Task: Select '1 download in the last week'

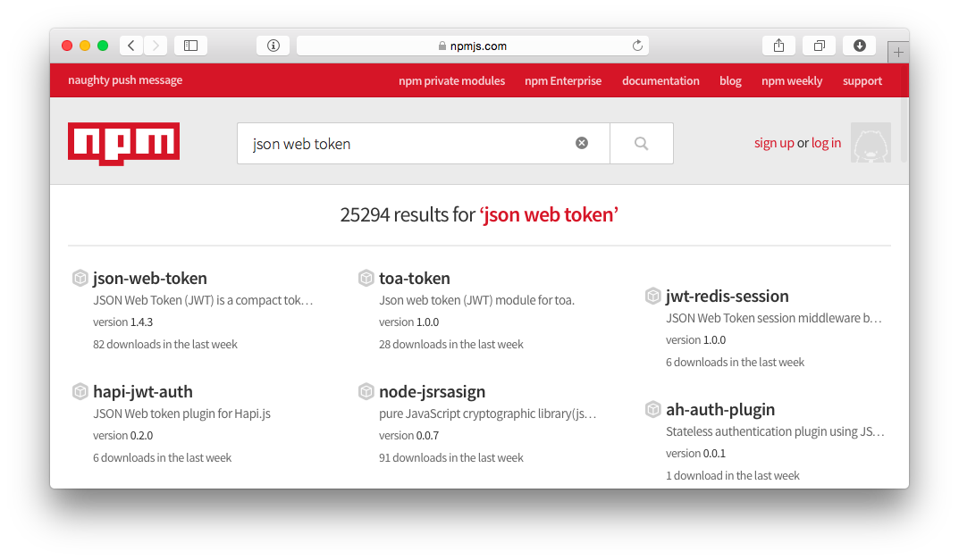Action: (x=733, y=476)
